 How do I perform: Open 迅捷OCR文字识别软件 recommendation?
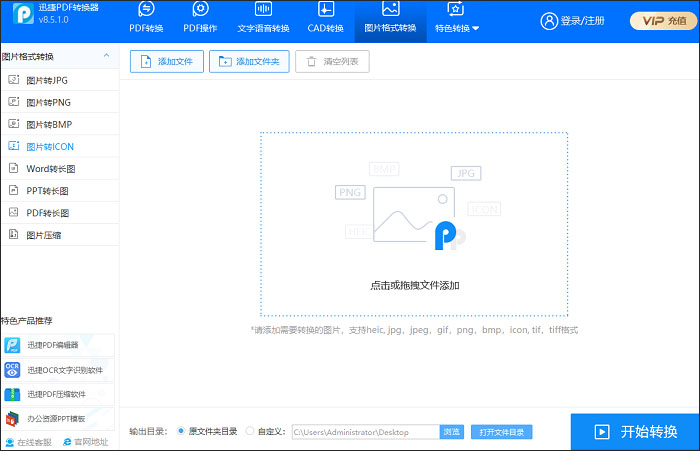58,370
